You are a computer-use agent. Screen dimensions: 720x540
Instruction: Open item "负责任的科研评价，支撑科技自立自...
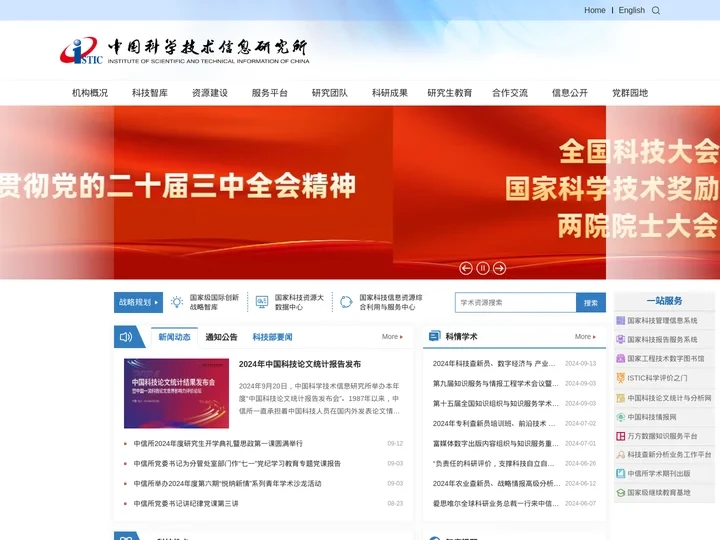coord(494,464)
